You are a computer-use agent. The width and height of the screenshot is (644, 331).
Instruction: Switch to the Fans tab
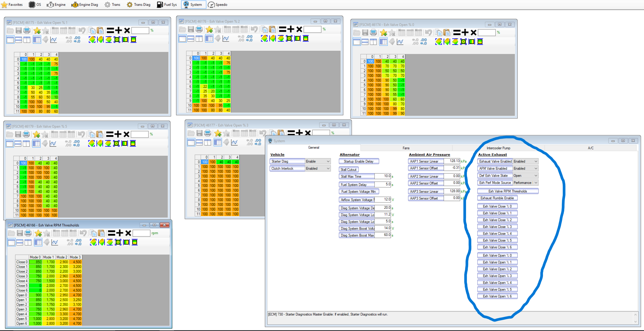coord(406,148)
